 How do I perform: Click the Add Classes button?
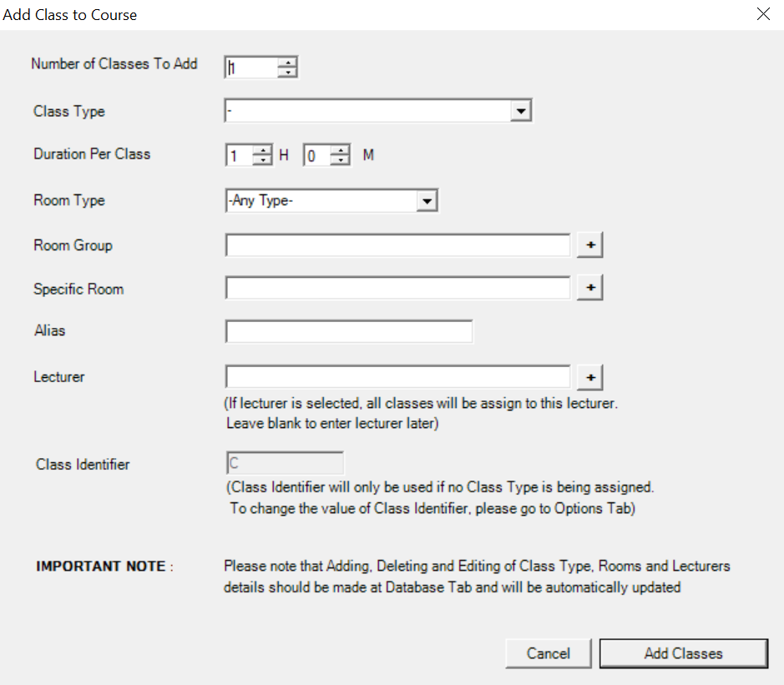click(x=683, y=653)
